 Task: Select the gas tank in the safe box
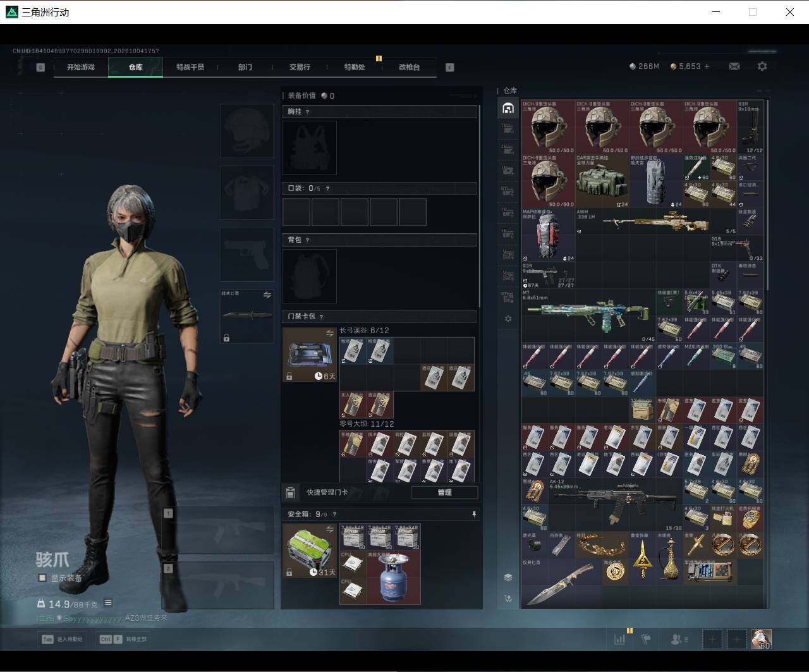(x=394, y=578)
